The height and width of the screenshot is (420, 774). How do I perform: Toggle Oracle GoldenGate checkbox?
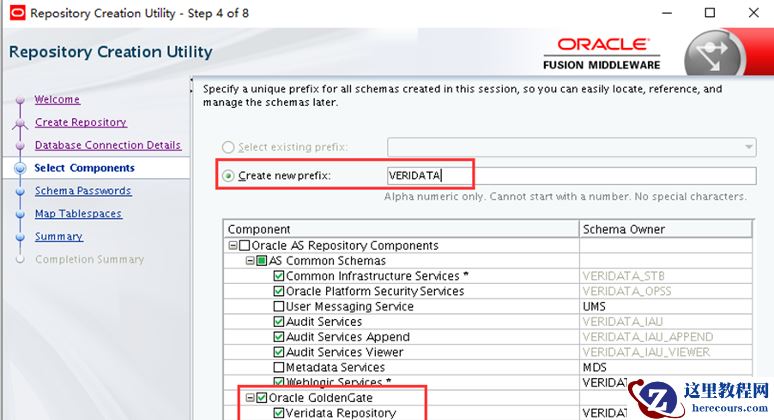pyautogui.click(x=262, y=397)
